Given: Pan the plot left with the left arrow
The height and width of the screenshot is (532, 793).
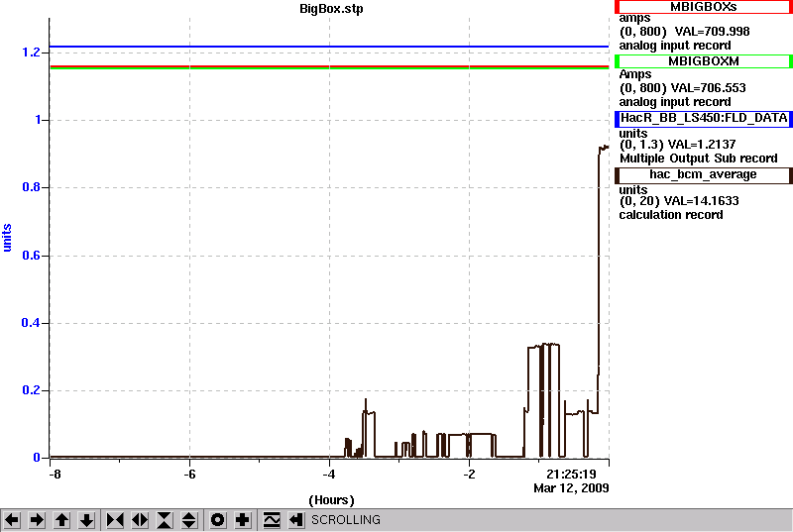Looking at the screenshot, I should [12, 520].
